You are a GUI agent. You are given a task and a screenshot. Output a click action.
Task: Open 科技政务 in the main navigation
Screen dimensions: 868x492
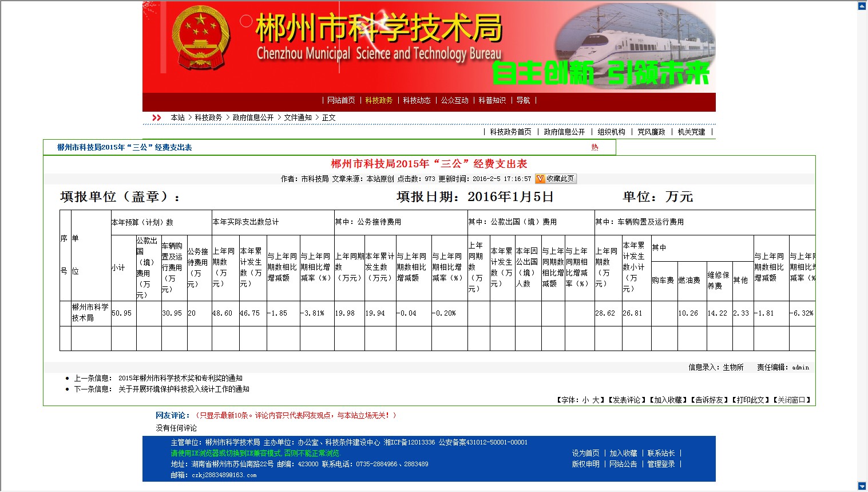pyautogui.click(x=379, y=100)
